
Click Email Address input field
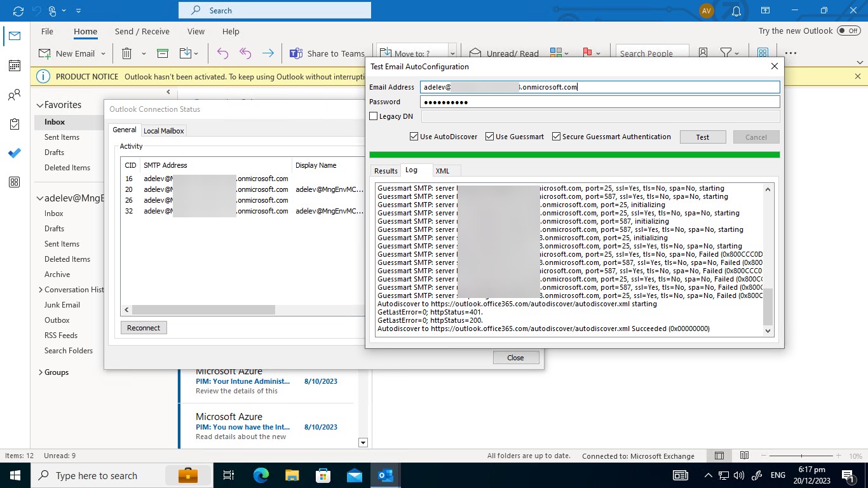point(600,87)
